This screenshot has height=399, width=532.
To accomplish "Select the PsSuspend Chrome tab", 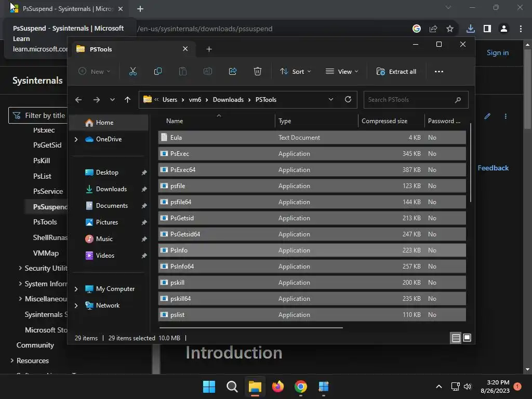I will click(67, 9).
